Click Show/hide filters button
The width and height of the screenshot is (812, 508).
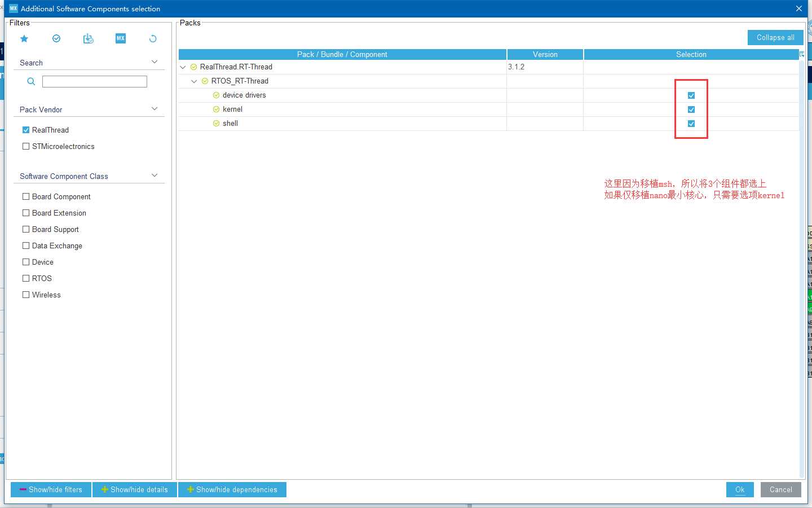(51, 489)
